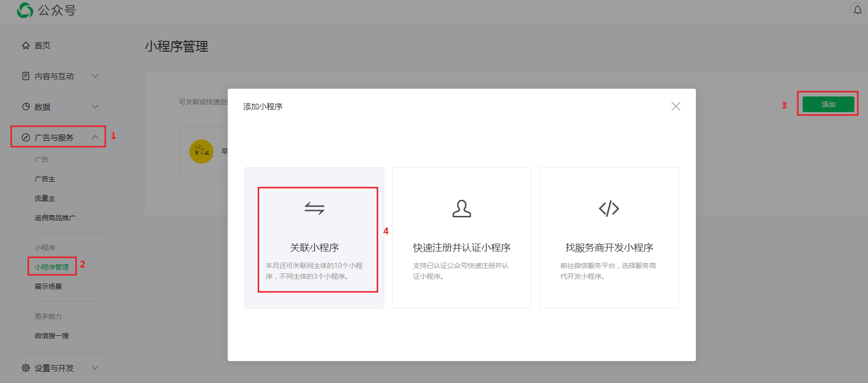
Task: Select 小程序管理 submenu item
Action: pyautogui.click(x=52, y=267)
